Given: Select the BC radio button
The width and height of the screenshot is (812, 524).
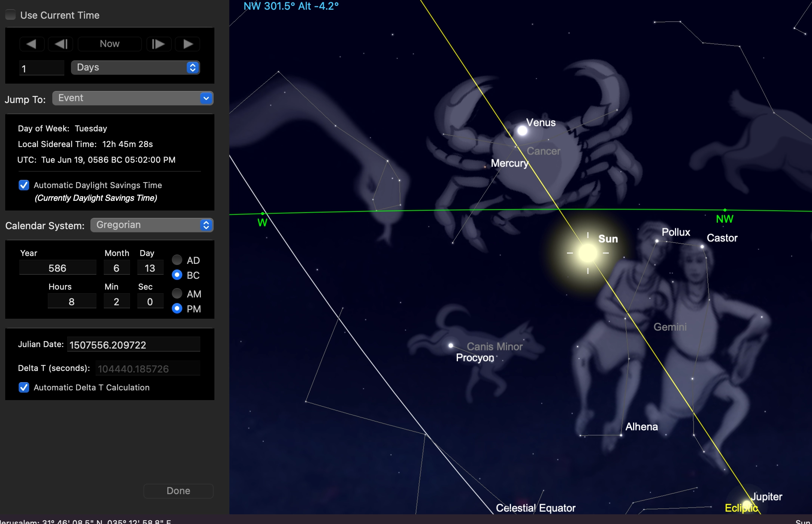Looking at the screenshot, I should coord(177,275).
